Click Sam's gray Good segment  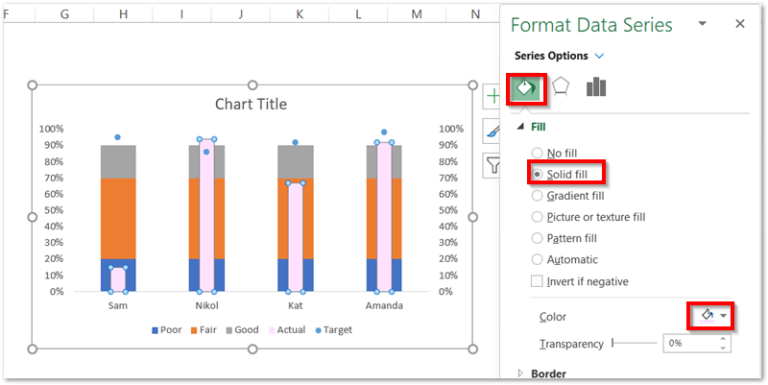click(x=118, y=162)
